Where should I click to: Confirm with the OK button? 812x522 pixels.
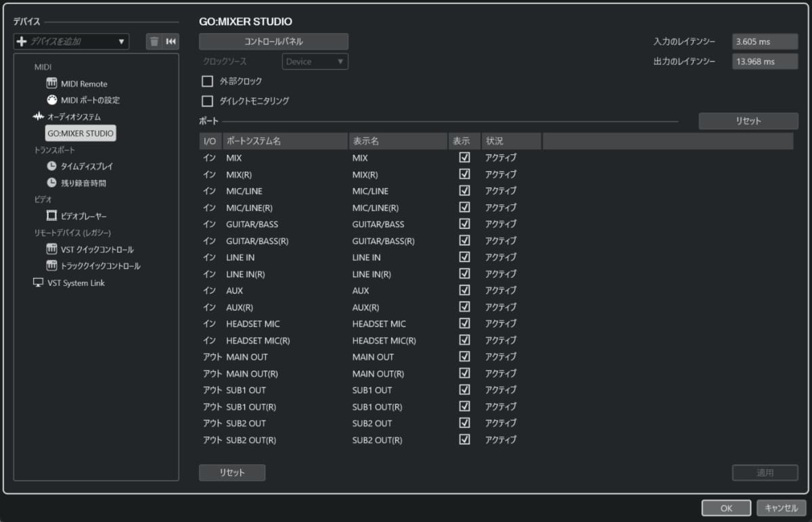tap(726, 508)
